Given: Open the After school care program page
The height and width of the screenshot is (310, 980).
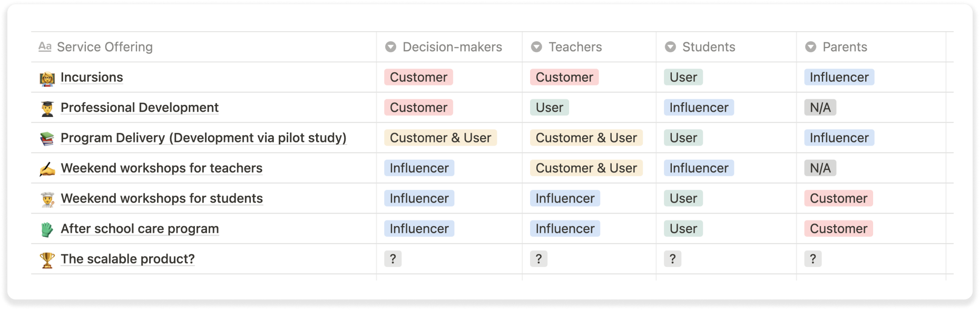Looking at the screenshot, I should click(x=140, y=229).
